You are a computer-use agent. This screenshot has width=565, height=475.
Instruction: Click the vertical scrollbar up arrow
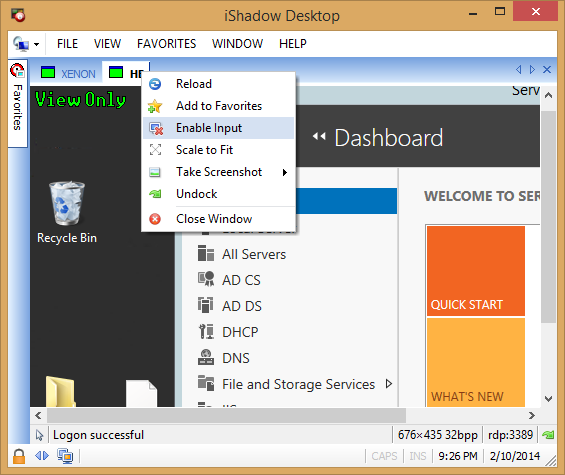click(x=548, y=96)
